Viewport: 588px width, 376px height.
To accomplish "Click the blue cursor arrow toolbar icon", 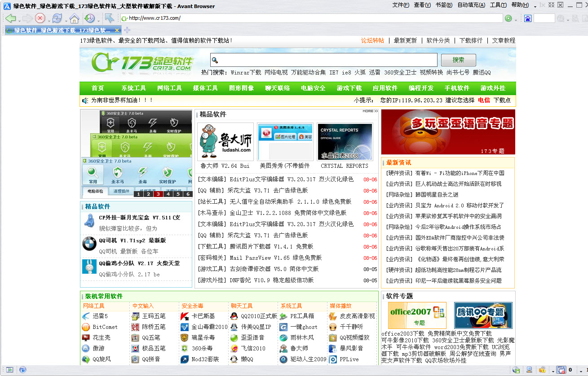I will point(109,18).
